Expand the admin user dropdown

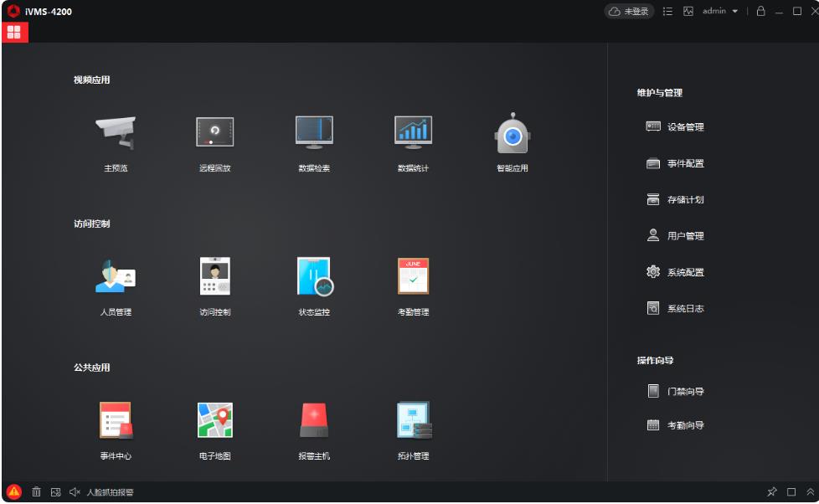[720, 11]
